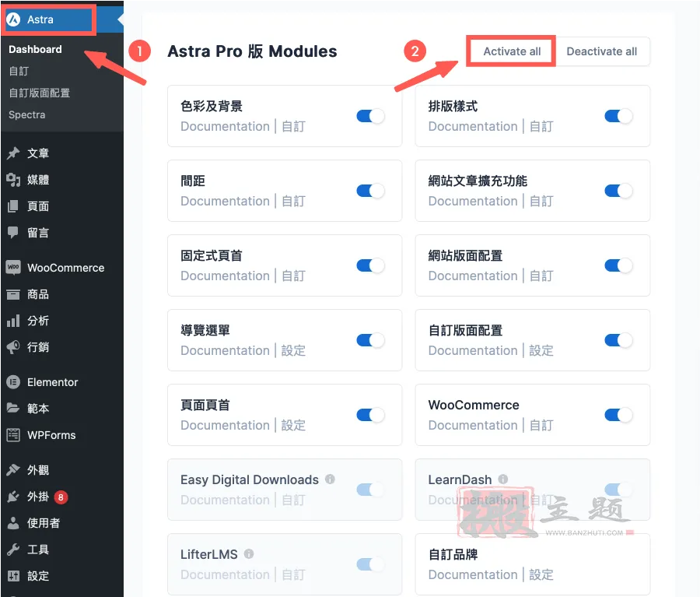Screen dimensions: 700x597
Task: Click the form icon beside WPForms
Action: (13, 435)
